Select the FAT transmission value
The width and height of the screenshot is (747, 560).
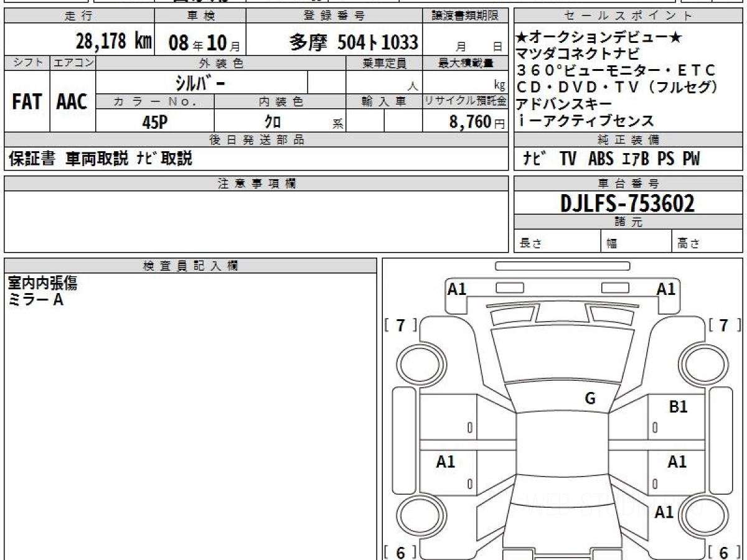point(27,102)
